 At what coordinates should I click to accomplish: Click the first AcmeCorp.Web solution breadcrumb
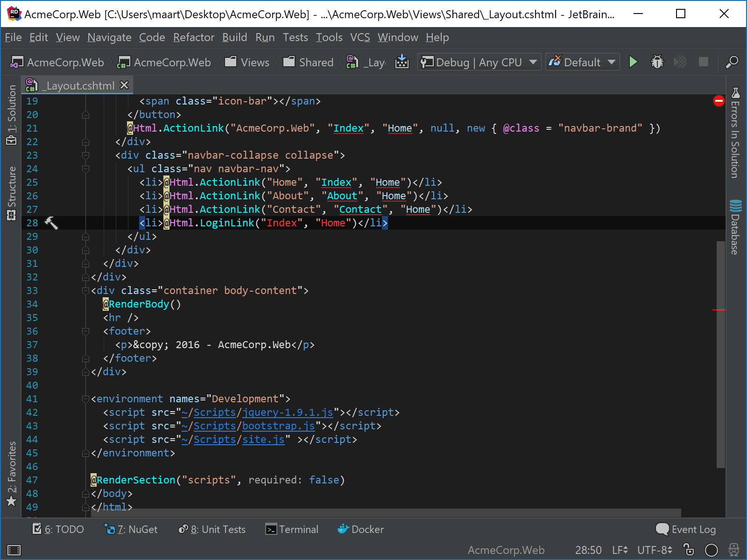(57, 62)
